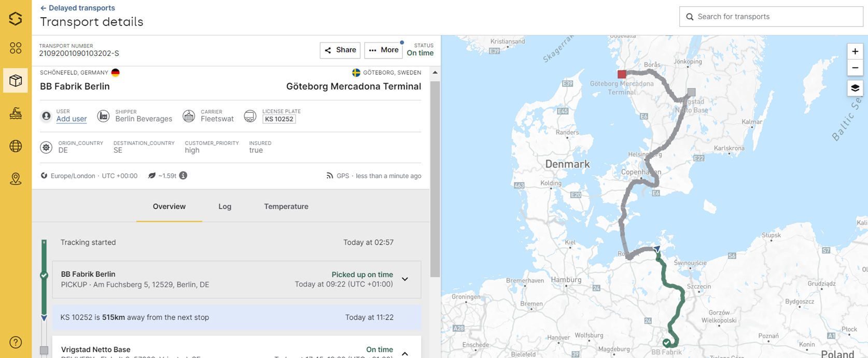Click the shipper factory icon
This screenshot has width=868, height=358.
(104, 116)
